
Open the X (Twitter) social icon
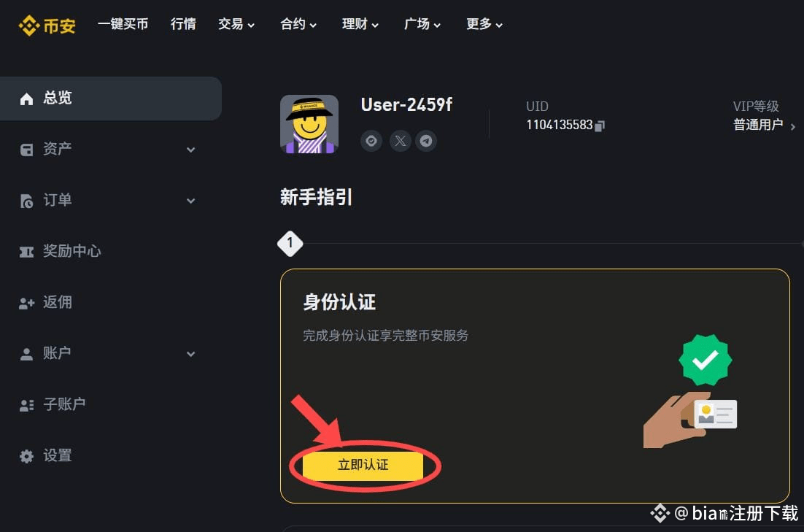[400, 141]
